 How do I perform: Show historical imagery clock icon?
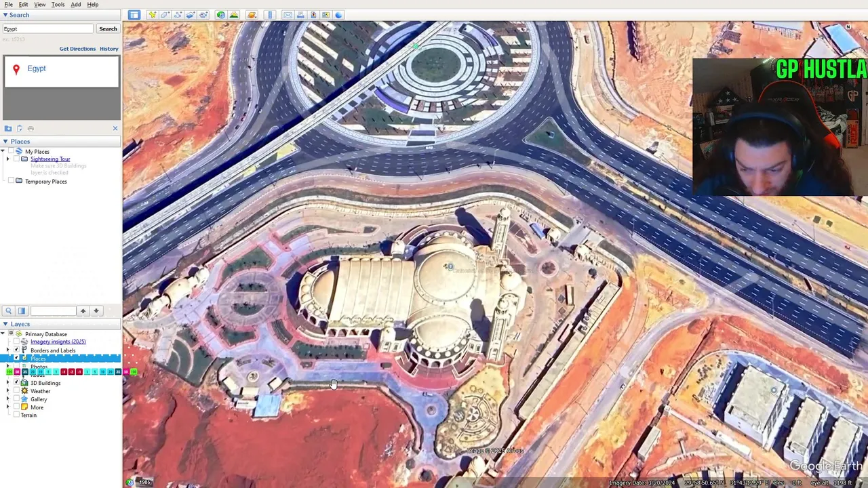(221, 14)
